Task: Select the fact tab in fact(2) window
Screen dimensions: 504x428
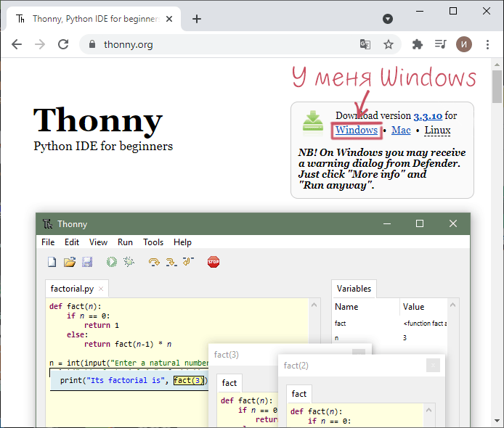Action: tap(299, 394)
